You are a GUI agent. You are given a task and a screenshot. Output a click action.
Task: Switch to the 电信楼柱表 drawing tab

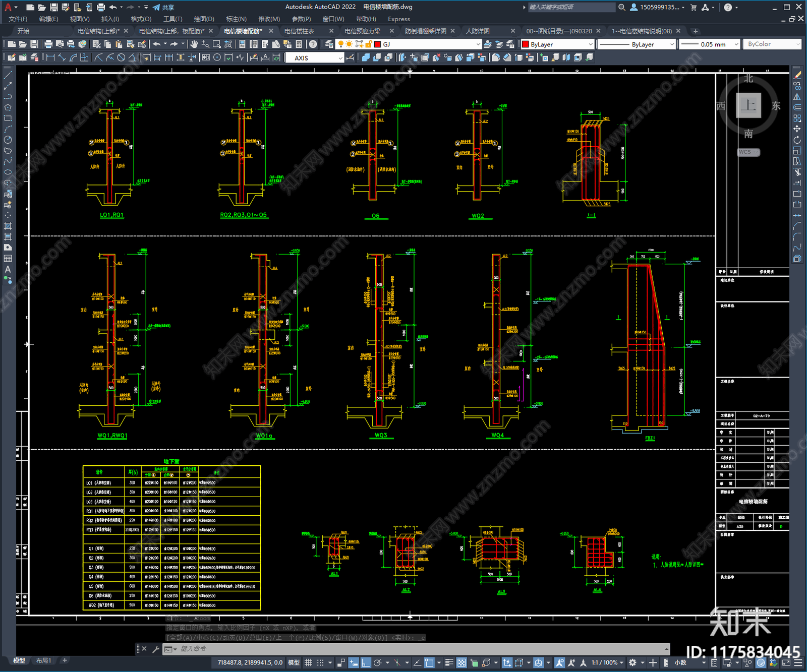coord(299,31)
